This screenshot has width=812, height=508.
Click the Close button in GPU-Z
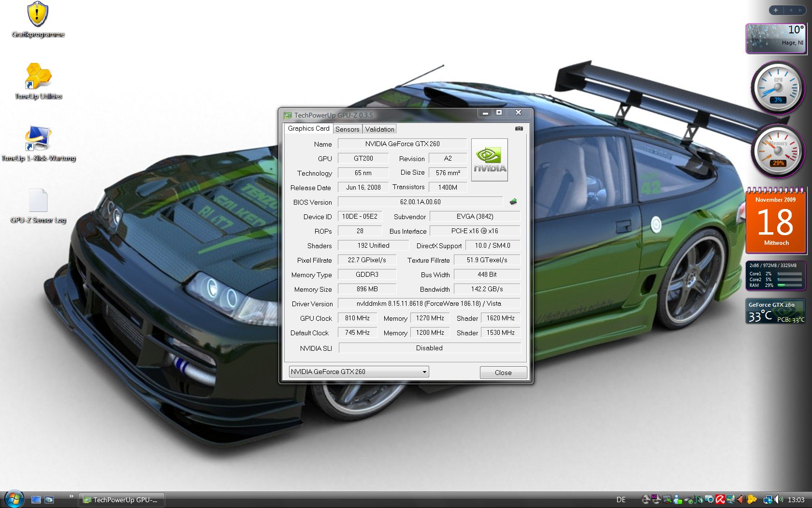click(x=503, y=373)
